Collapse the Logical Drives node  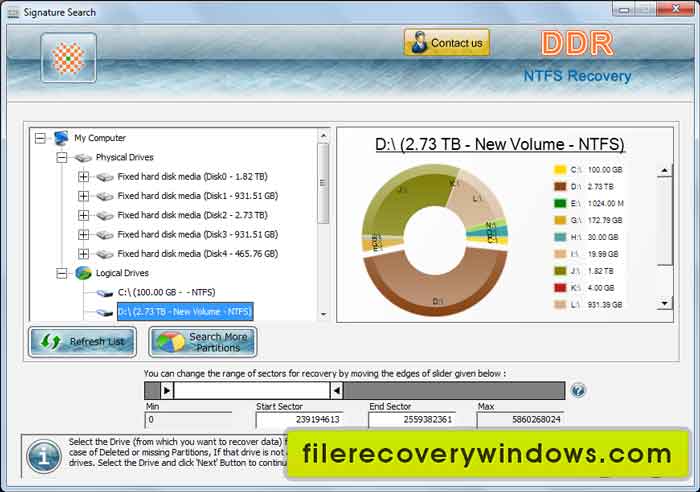[x=62, y=273]
